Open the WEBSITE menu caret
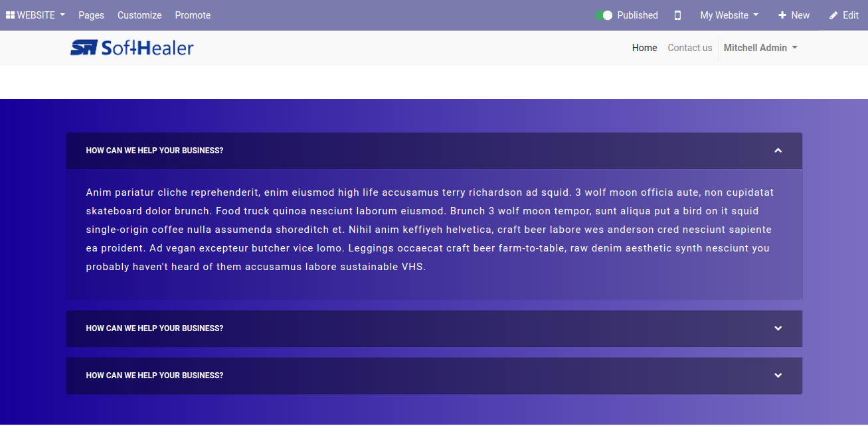The width and height of the screenshot is (868, 426). [x=62, y=15]
